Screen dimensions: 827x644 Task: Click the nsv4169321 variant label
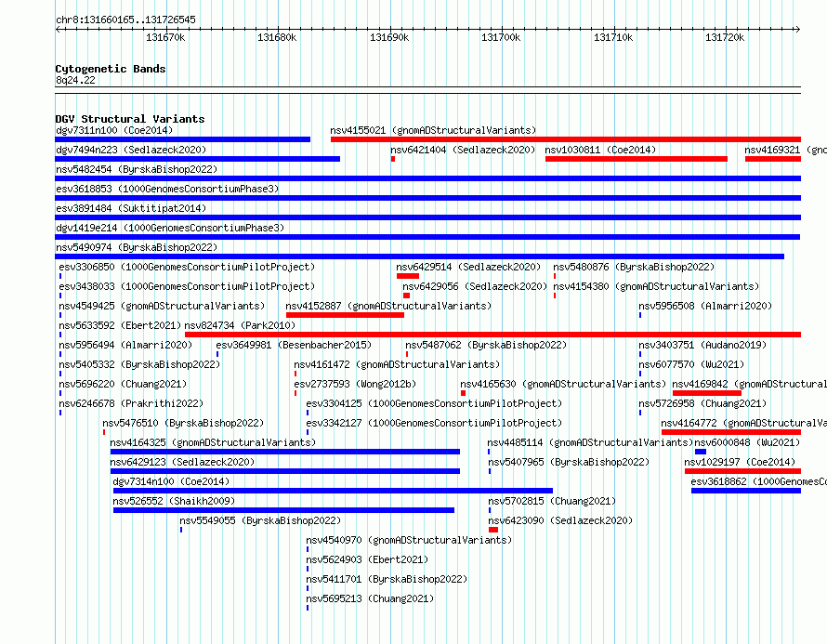pyautogui.click(x=785, y=150)
